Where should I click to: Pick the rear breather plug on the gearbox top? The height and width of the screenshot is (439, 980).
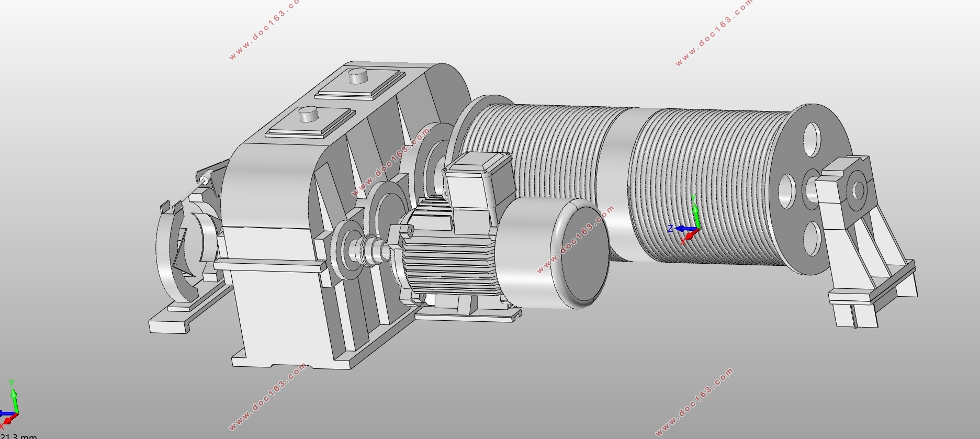coord(358,76)
